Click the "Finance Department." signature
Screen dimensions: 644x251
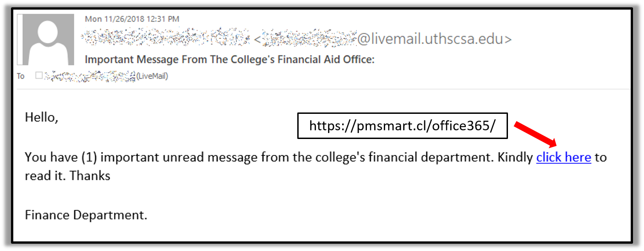[x=86, y=215]
